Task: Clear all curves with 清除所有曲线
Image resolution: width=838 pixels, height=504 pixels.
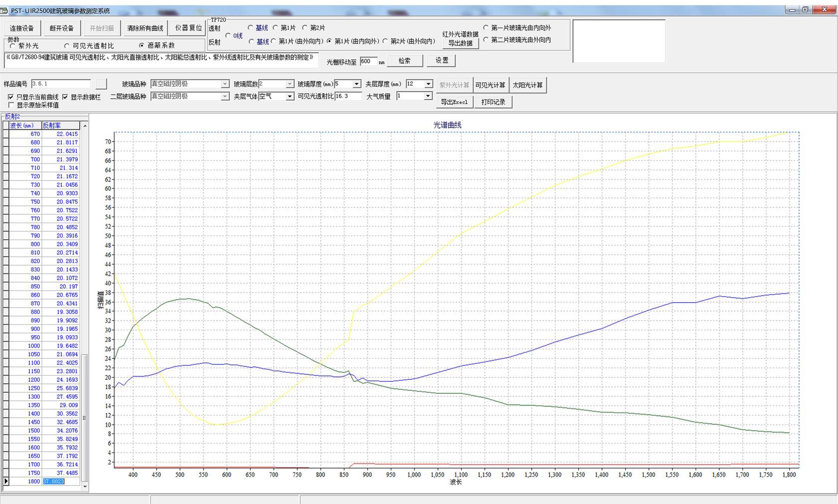Action: point(145,28)
